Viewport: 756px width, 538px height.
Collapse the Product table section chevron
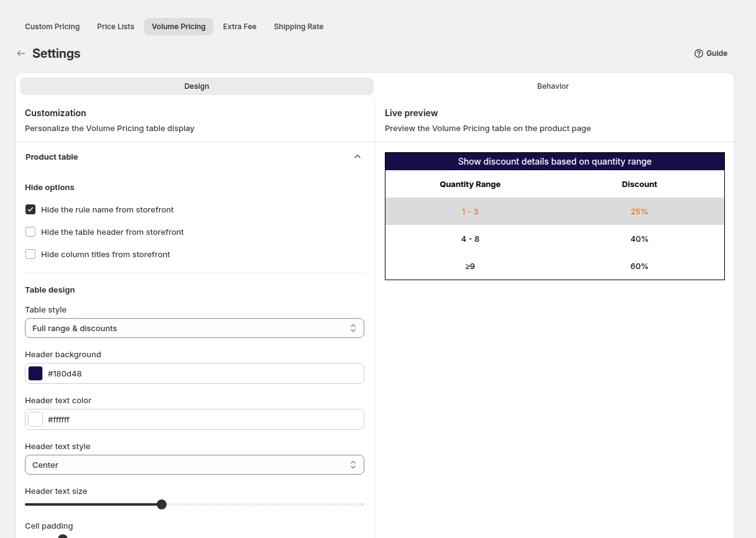click(x=357, y=157)
